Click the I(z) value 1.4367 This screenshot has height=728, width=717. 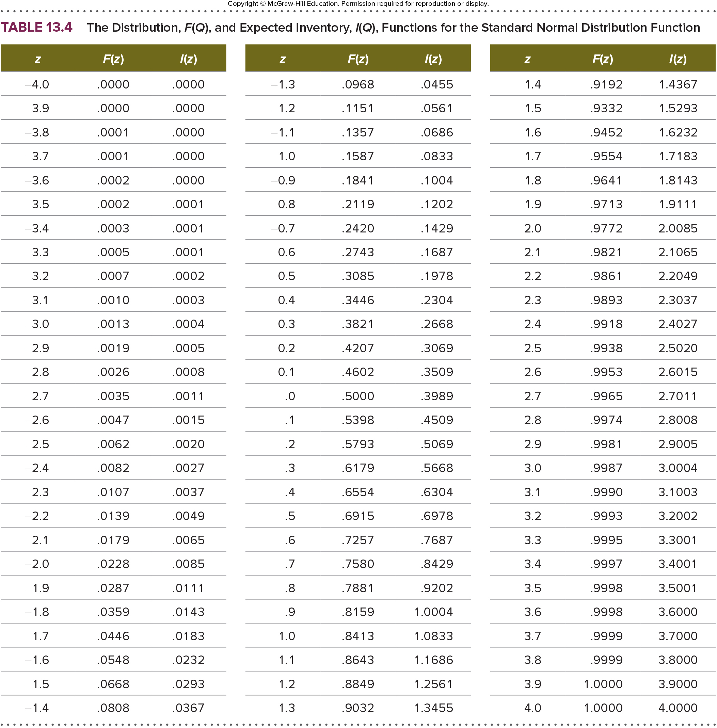pyautogui.click(x=678, y=84)
